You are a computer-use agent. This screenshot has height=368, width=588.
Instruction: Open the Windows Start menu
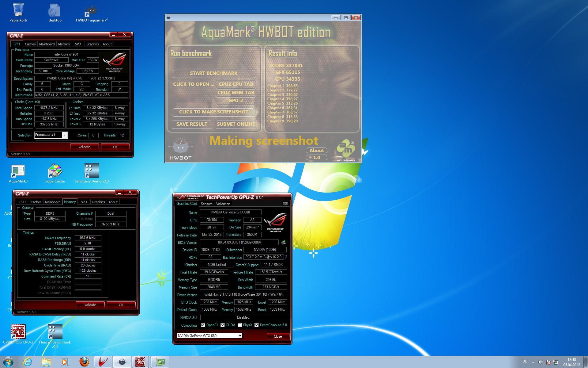[x=8, y=362]
